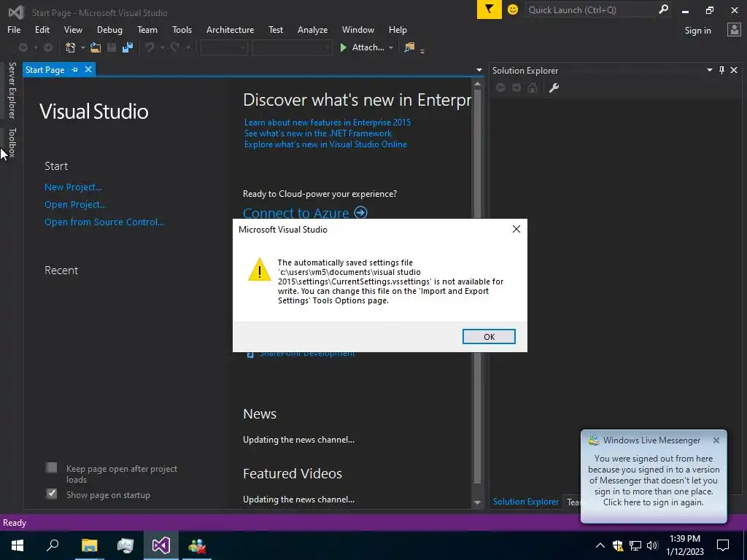This screenshot has height=560, width=747.
Task: Toggle Show page on startup checkbox
Action: (52, 494)
